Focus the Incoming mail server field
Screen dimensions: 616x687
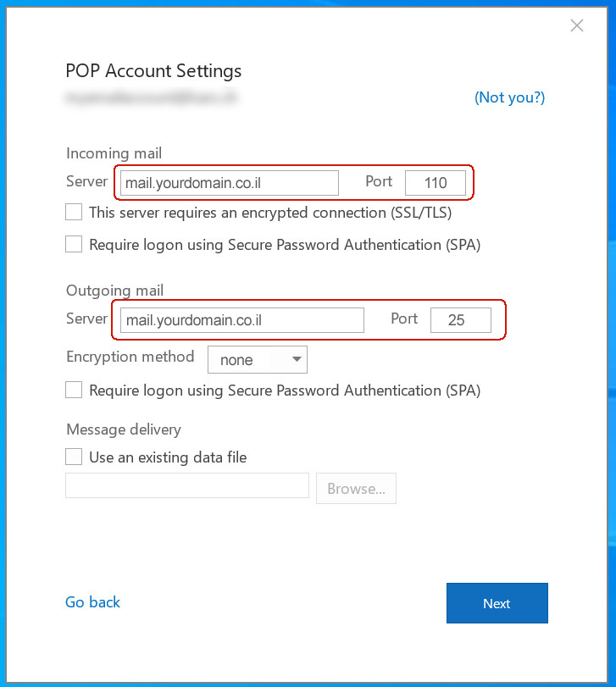click(229, 183)
